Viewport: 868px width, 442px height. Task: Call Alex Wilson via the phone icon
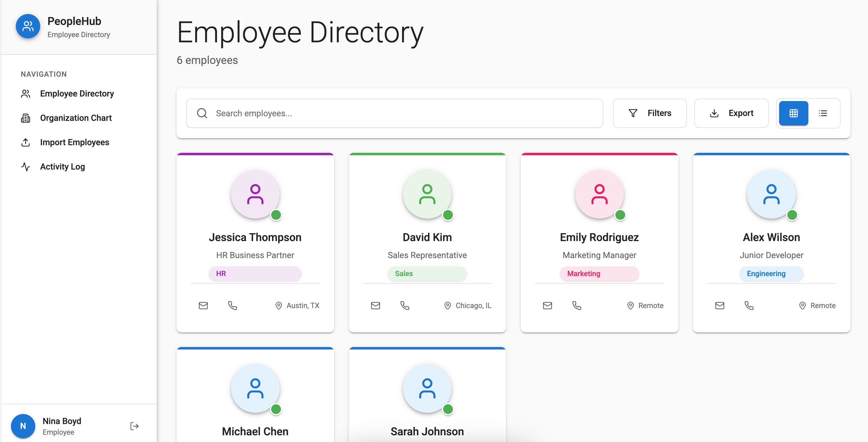click(x=749, y=305)
